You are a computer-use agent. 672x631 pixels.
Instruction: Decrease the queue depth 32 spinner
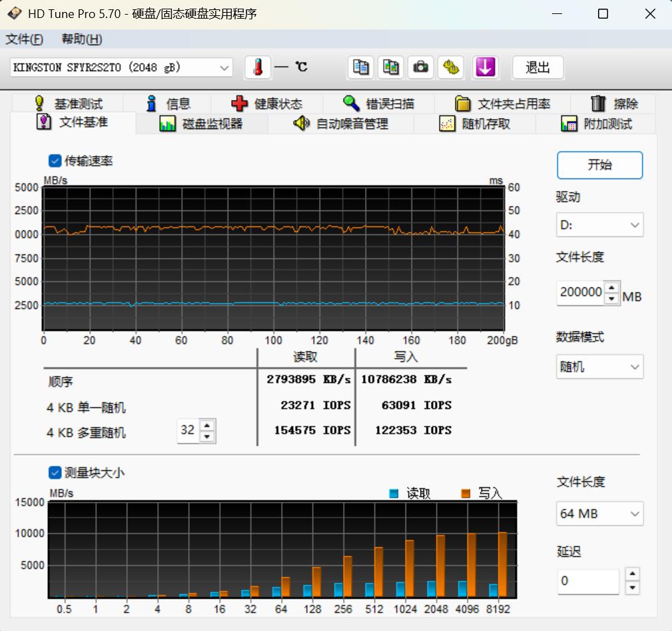pos(207,436)
